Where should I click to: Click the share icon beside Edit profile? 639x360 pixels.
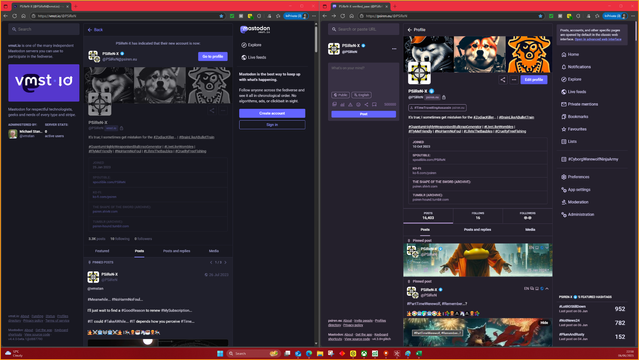click(x=502, y=80)
